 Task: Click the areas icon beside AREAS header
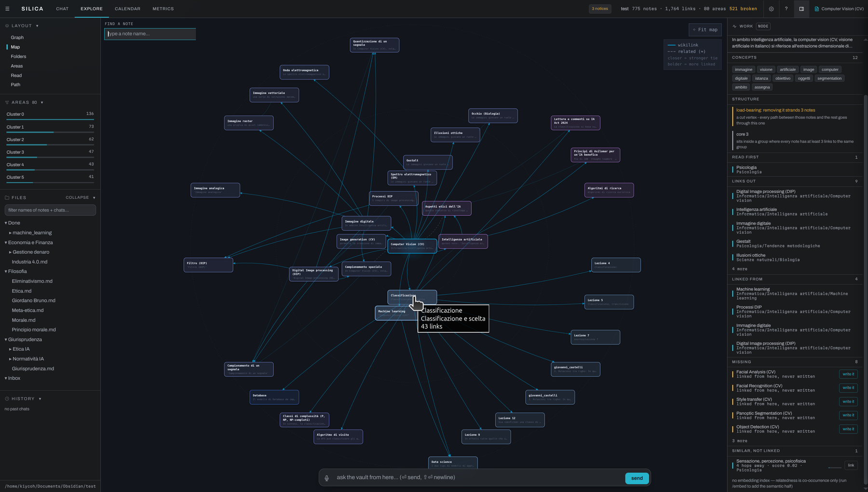tap(7, 103)
